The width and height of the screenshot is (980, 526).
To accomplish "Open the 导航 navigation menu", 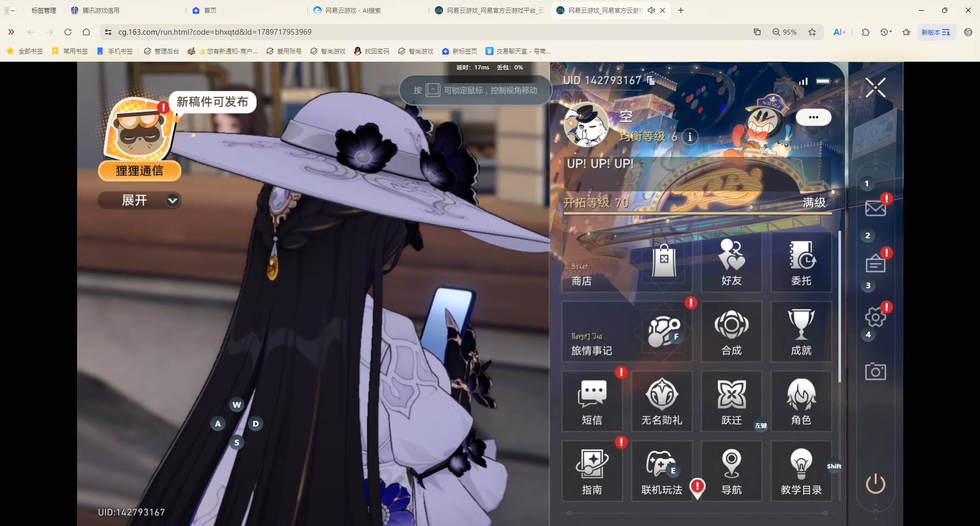I will pos(731,471).
